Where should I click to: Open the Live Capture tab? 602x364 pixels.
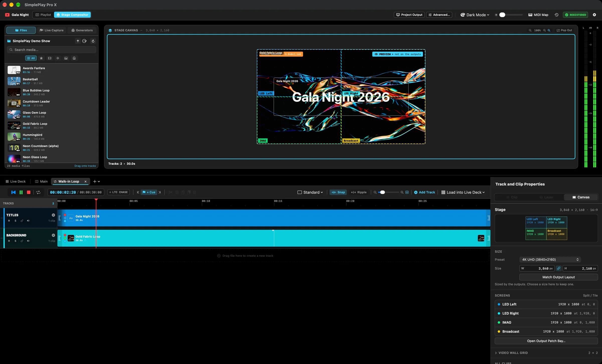pyautogui.click(x=52, y=30)
